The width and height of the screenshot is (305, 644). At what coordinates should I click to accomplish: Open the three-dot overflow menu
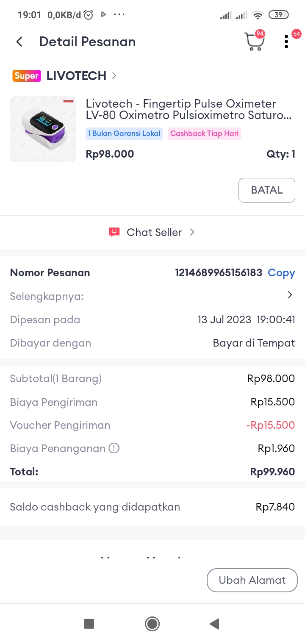click(x=286, y=42)
